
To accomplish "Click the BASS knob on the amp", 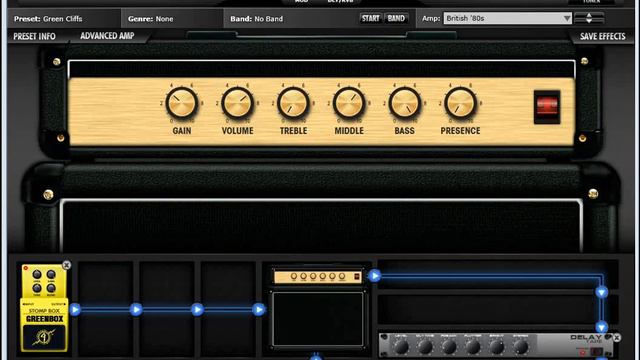I will pos(404,103).
